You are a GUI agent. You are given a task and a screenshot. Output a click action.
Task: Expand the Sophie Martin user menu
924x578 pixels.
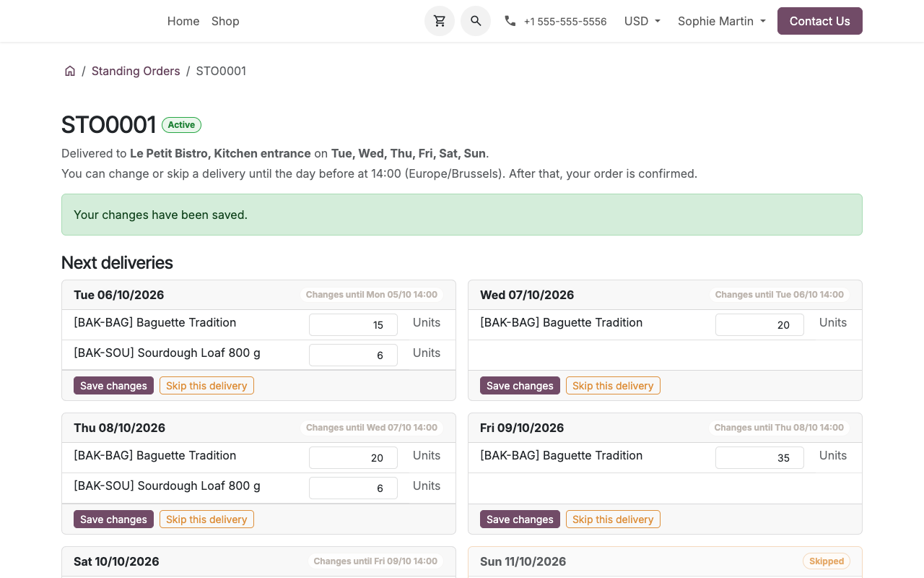click(x=722, y=21)
